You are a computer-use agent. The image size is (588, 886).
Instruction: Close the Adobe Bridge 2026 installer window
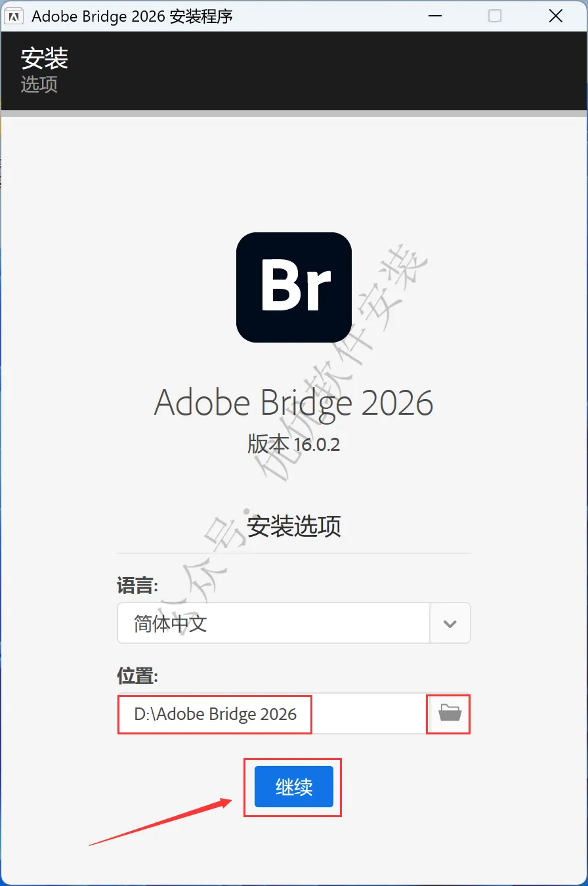(556, 16)
